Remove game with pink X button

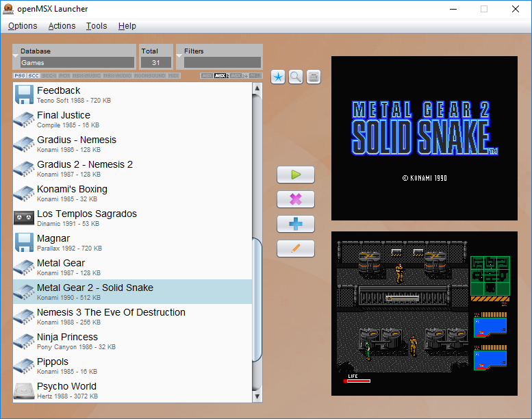[x=296, y=199]
